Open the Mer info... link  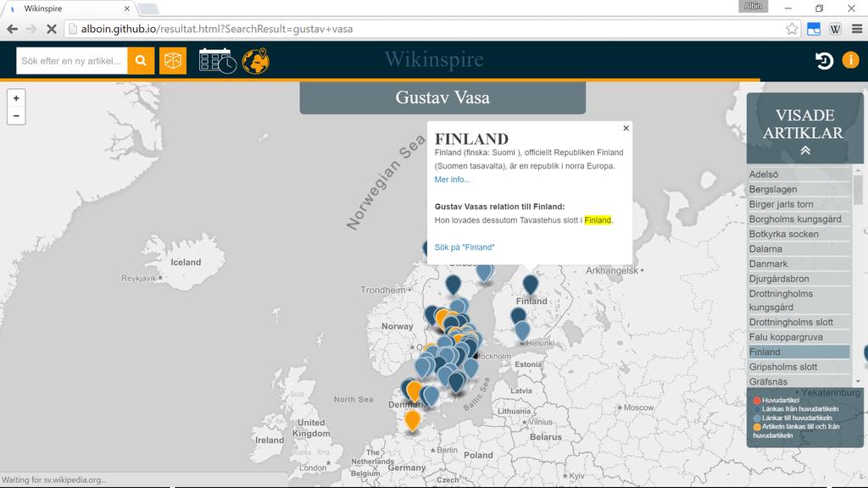(453, 180)
